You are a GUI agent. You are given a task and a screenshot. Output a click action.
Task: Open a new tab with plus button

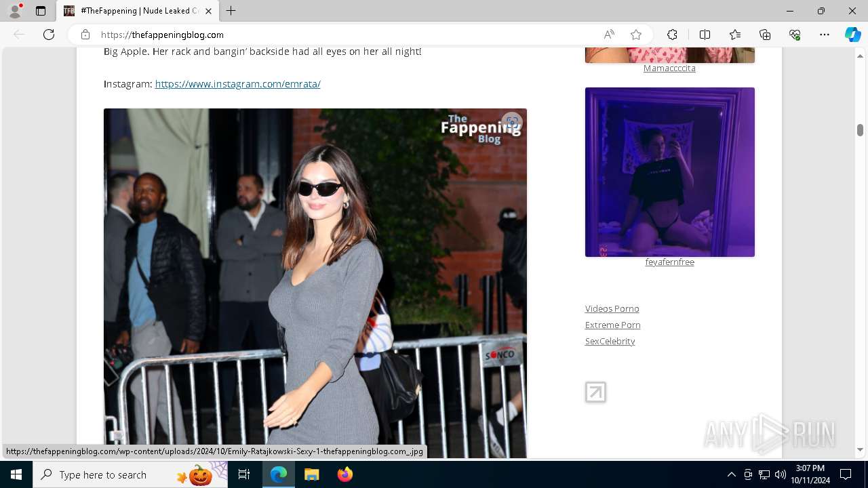pos(231,11)
